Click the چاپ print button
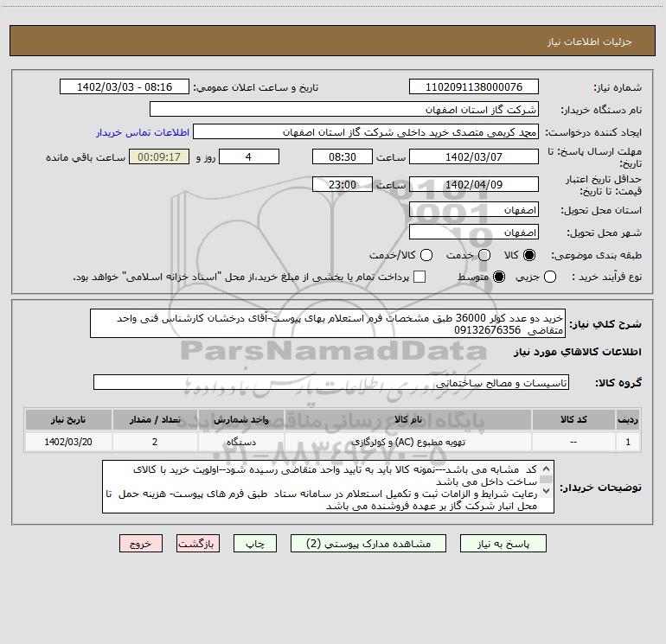The width and height of the screenshot is (666, 644). tap(255, 544)
